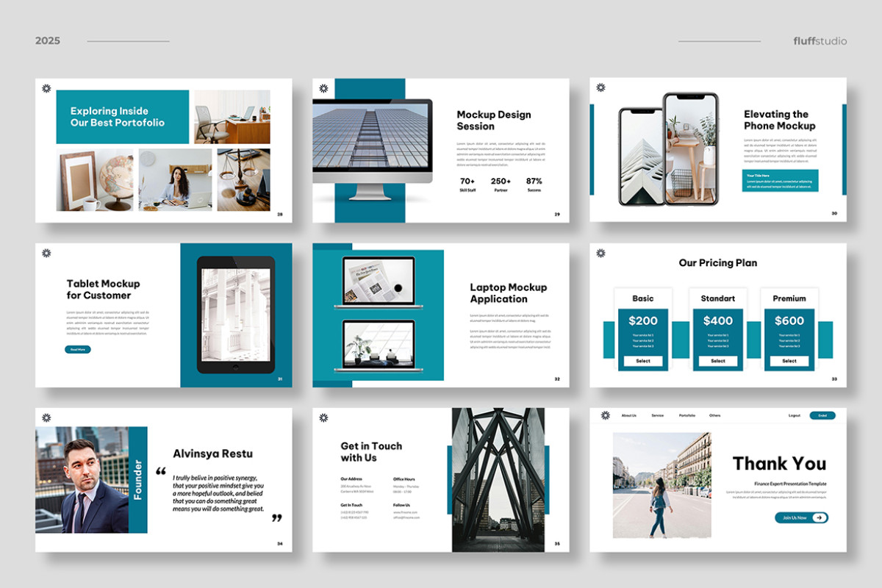Click the teal Your Title Here box
The height and width of the screenshot is (588, 882).
pos(780,181)
